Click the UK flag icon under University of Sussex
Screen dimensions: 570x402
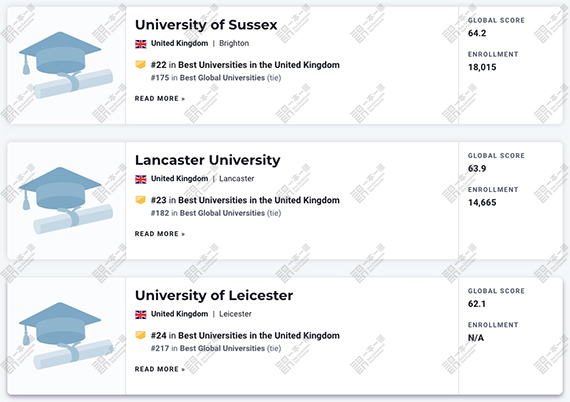[x=141, y=44]
